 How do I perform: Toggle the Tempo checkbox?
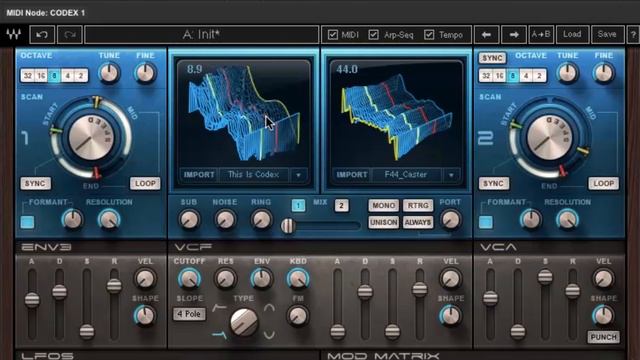(x=429, y=35)
